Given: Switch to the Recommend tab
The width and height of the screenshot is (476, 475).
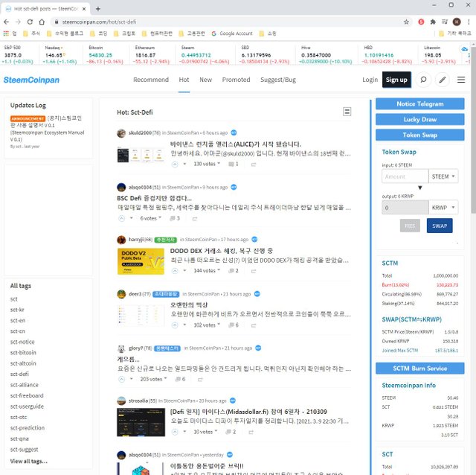Looking at the screenshot, I should click(x=151, y=80).
